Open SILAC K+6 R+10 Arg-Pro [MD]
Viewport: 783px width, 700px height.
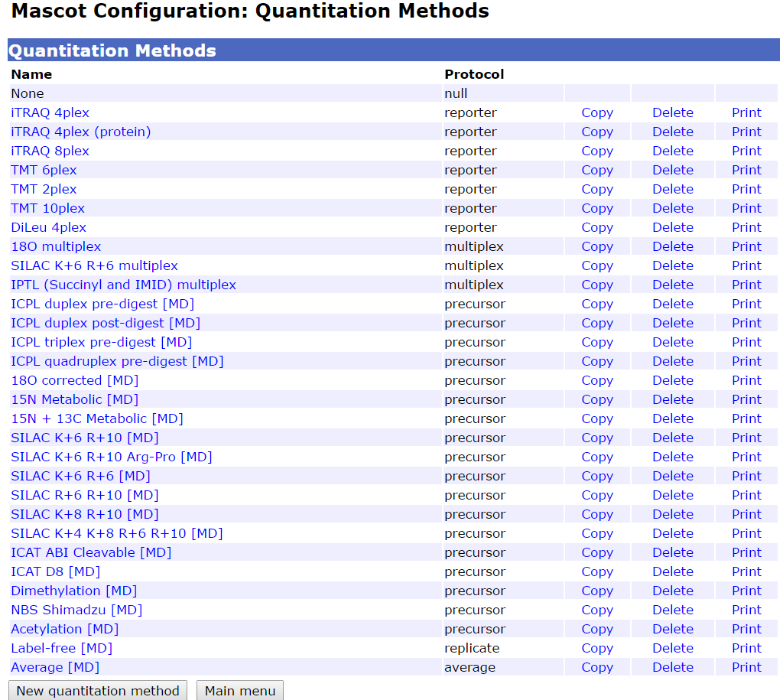pyautogui.click(x=112, y=457)
